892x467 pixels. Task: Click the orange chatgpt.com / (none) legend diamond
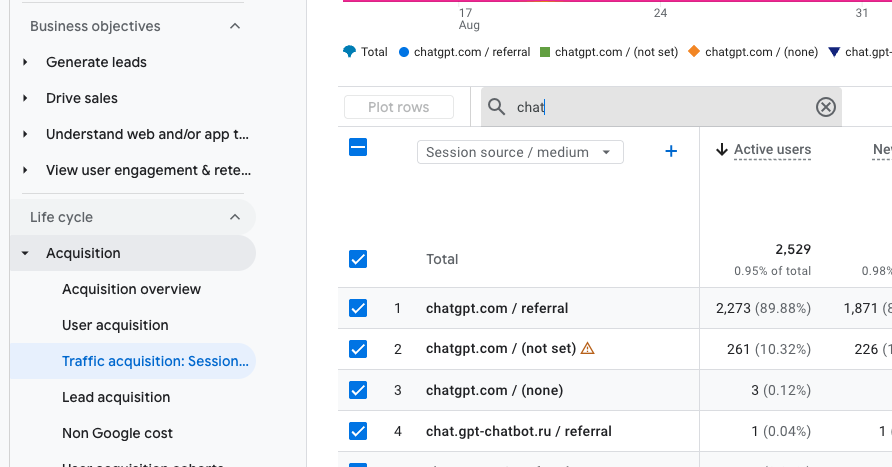click(x=693, y=51)
